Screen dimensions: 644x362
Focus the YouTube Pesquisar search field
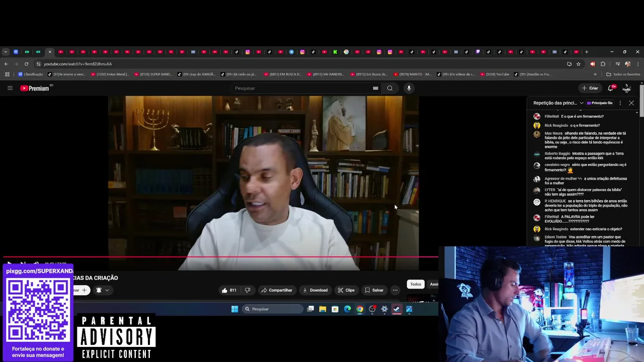[x=302, y=88]
